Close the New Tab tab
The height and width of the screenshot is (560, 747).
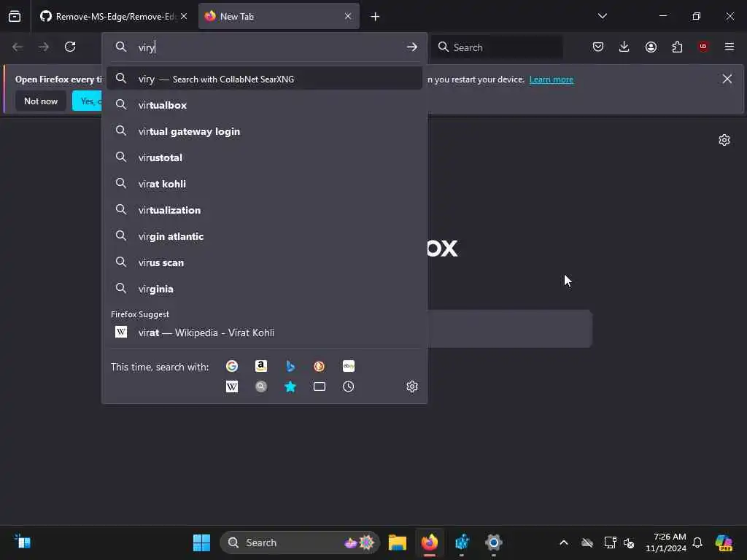(348, 16)
